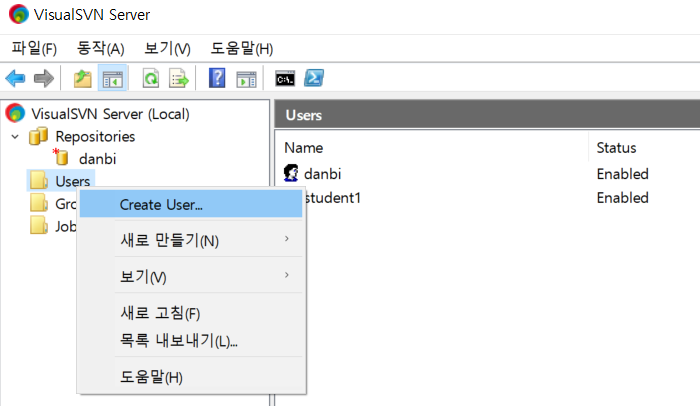Open the 도움말(H) menu in menu bar
The height and width of the screenshot is (406, 700).
pos(242,48)
